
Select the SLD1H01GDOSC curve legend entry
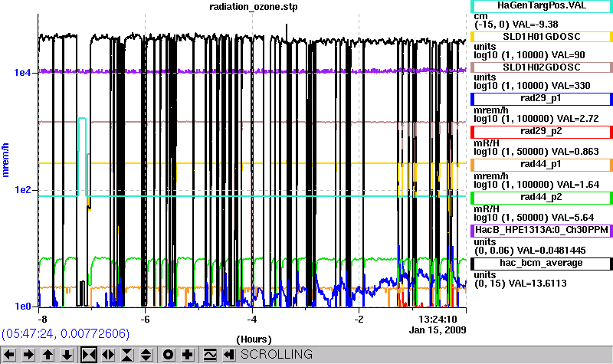(542, 37)
